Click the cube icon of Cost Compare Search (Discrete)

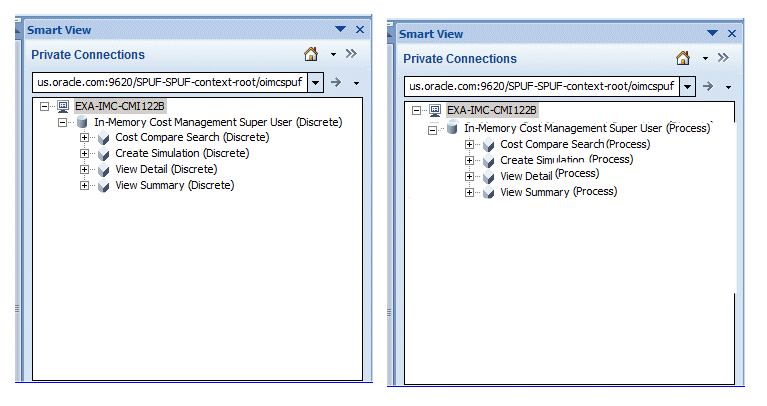(103, 138)
